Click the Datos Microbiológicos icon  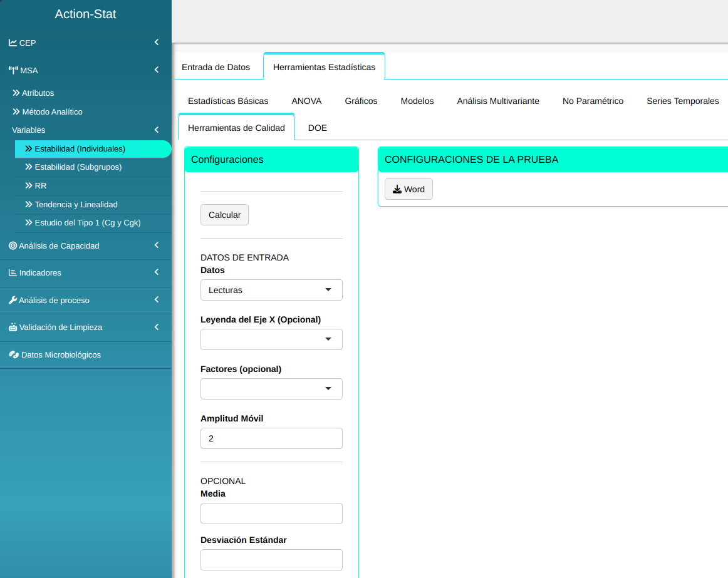pos(13,355)
